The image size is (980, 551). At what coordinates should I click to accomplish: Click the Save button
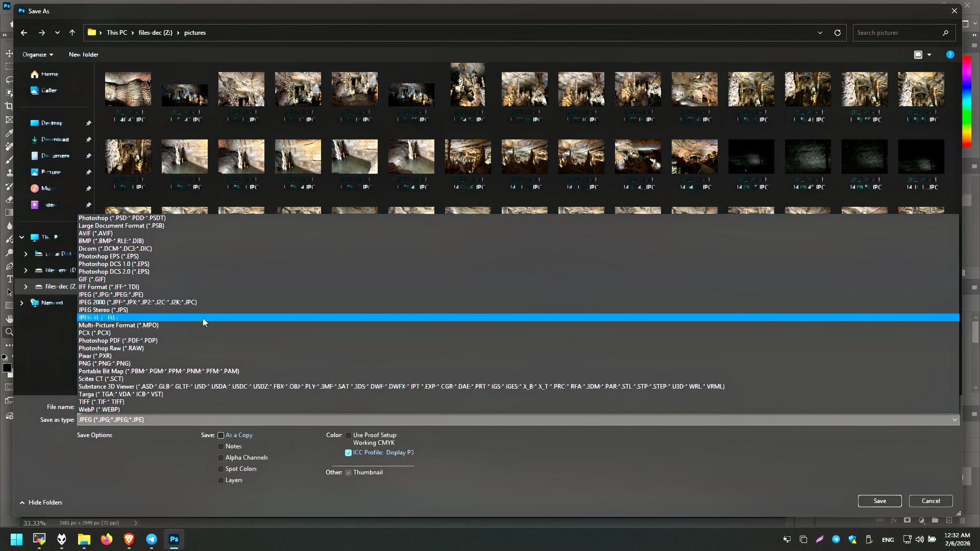click(x=879, y=501)
